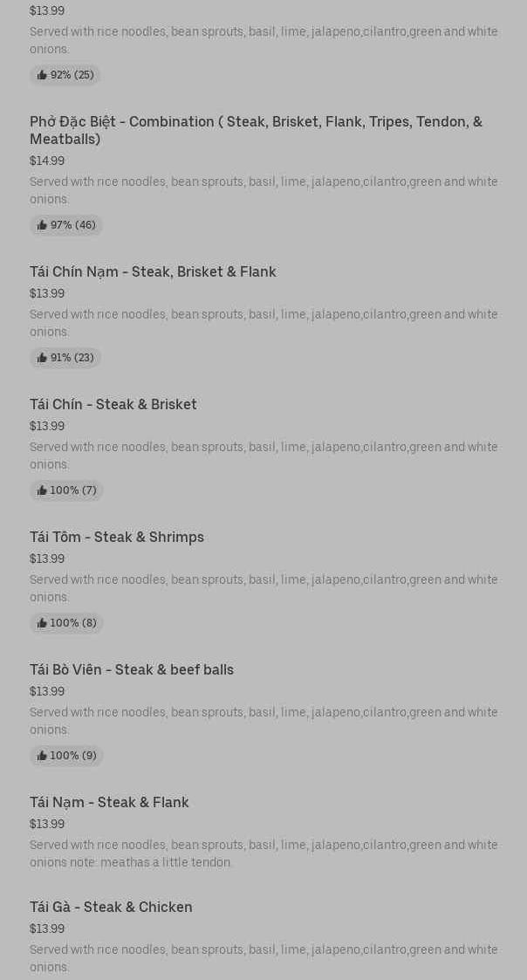This screenshot has height=980, width=527.
Task: Click the 97% (46) rating badge
Action: (x=65, y=225)
